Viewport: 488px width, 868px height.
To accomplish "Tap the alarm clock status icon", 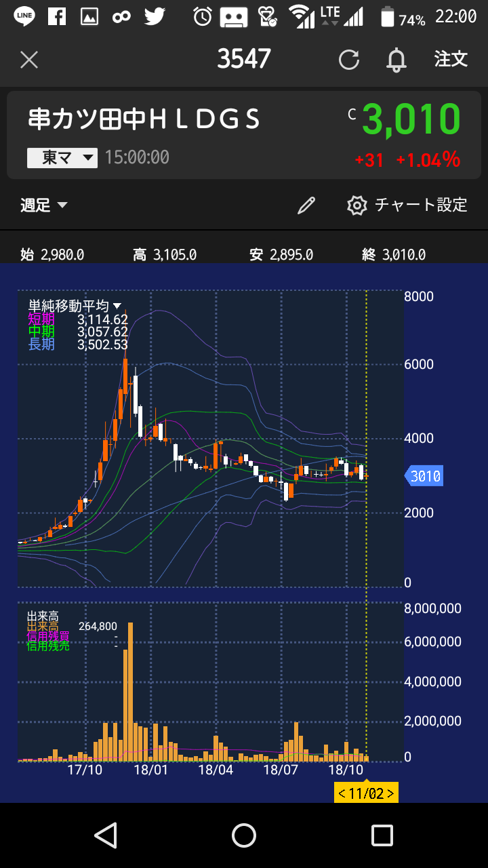I will coord(202,16).
